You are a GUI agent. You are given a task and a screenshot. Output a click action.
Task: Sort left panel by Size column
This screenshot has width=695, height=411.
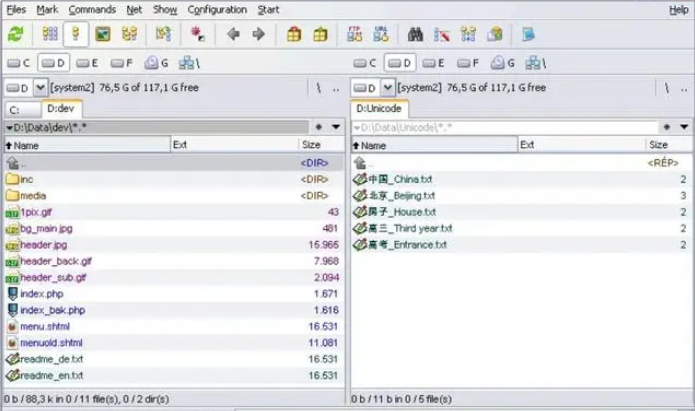pos(321,145)
